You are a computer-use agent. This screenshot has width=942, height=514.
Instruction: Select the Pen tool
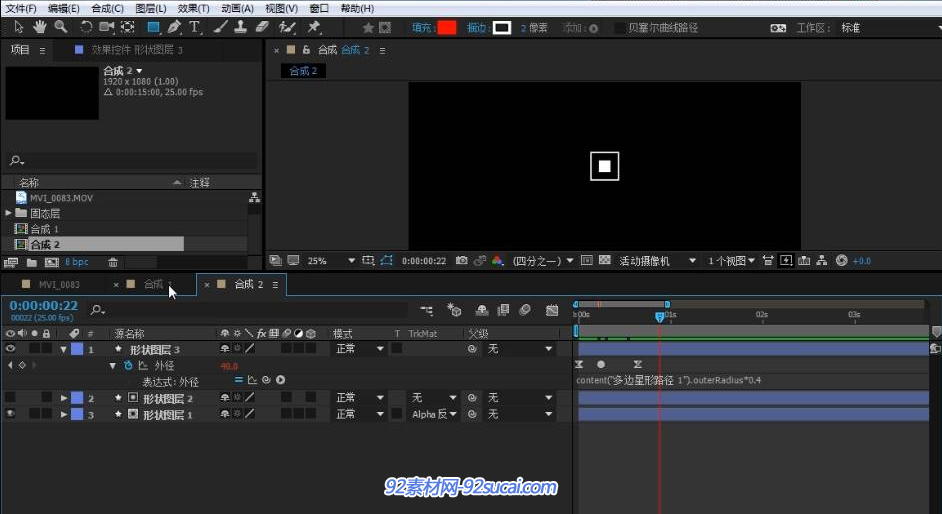pyautogui.click(x=174, y=27)
